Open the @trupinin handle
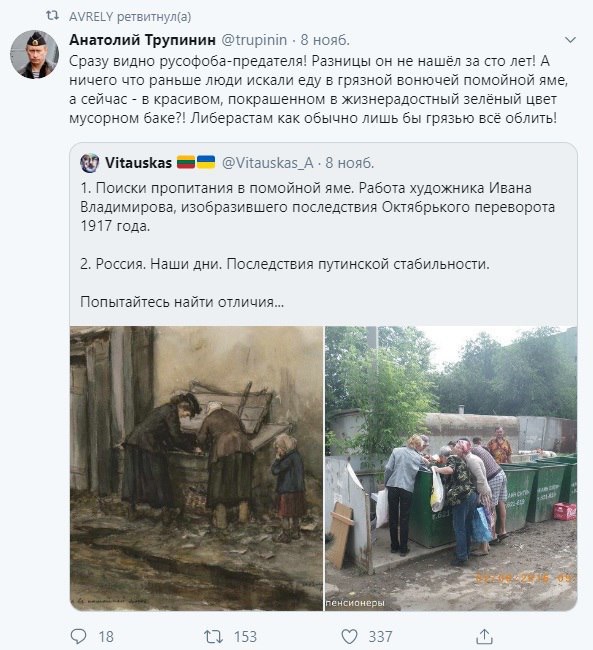Screen dimensions: 593x650 click(x=254, y=40)
